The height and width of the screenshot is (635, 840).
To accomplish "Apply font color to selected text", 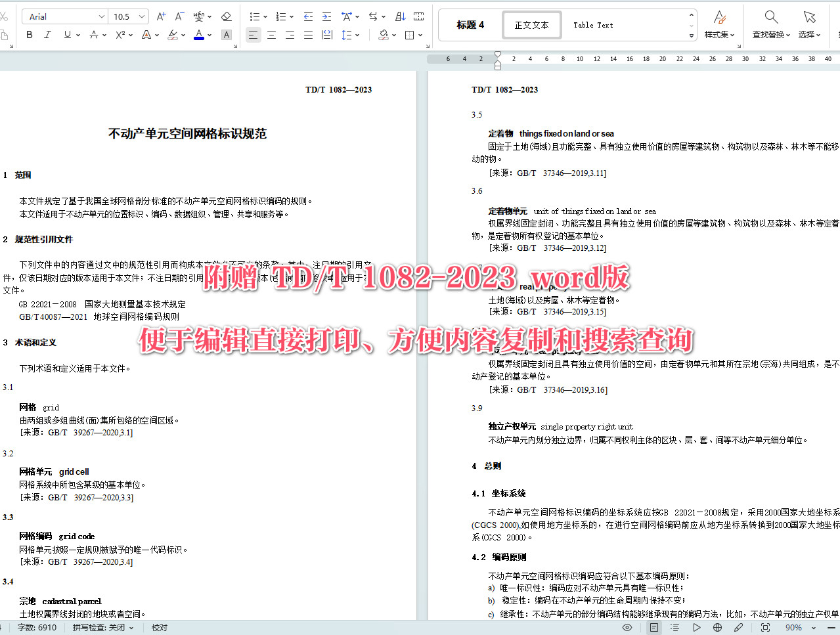I will click(x=198, y=35).
